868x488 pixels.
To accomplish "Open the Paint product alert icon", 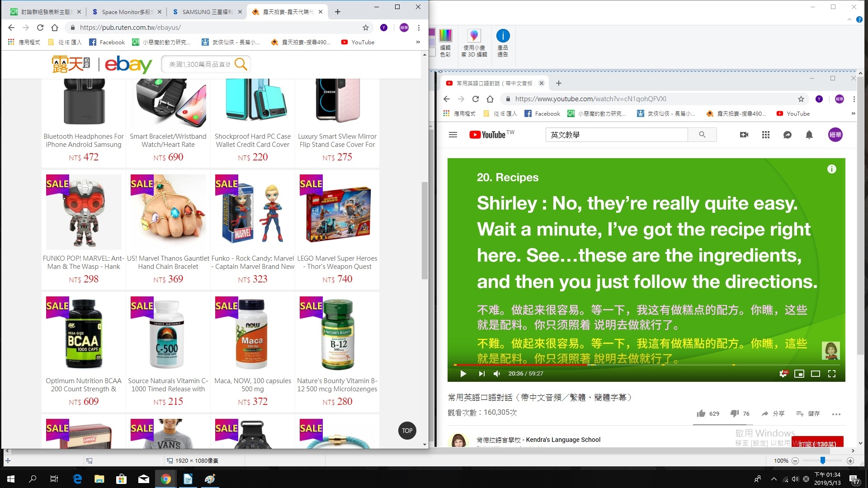I will 503,43.
